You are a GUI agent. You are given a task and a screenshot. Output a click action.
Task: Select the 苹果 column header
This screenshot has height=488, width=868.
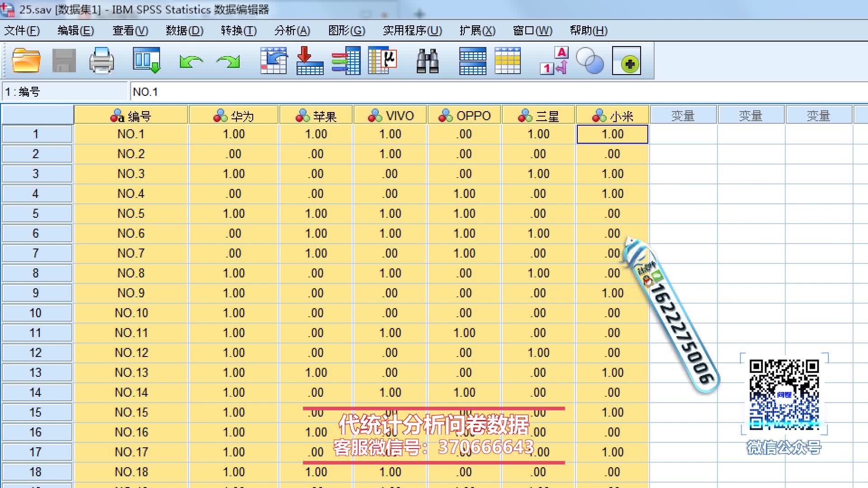tap(316, 116)
